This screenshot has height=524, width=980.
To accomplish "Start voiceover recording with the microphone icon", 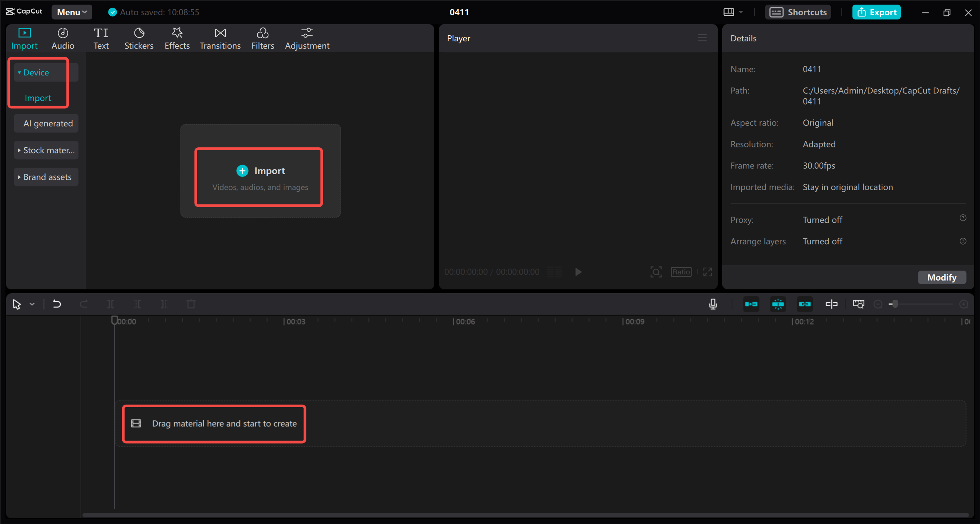I will point(713,304).
